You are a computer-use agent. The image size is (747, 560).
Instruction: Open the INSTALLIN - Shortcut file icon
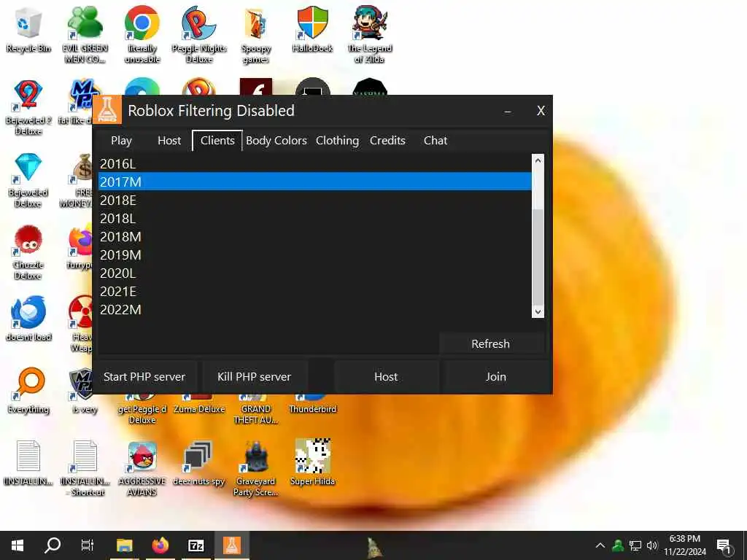(x=86, y=468)
